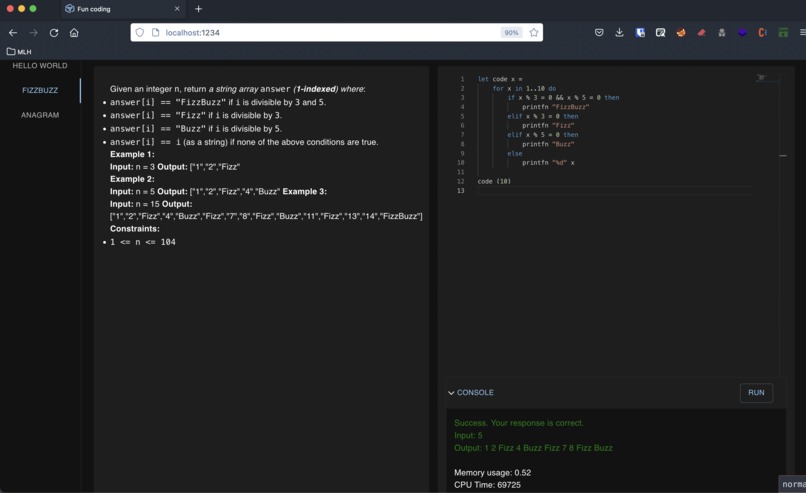Open the ANAGRAM challenge
This screenshot has height=493, width=806.
click(x=40, y=115)
